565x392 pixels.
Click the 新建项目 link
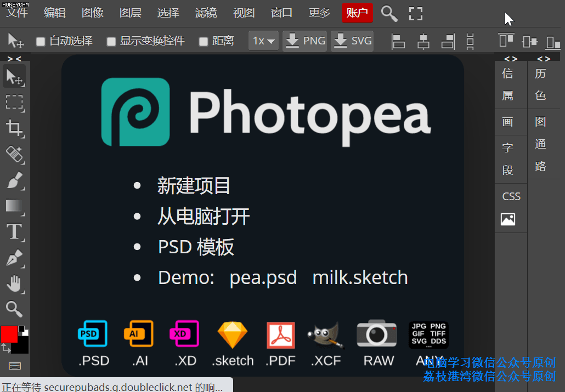tap(194, 186)
